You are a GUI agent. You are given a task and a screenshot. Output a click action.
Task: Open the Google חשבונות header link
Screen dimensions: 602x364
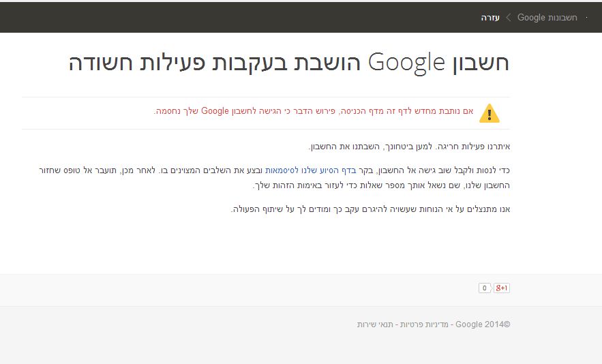(547, 18)
